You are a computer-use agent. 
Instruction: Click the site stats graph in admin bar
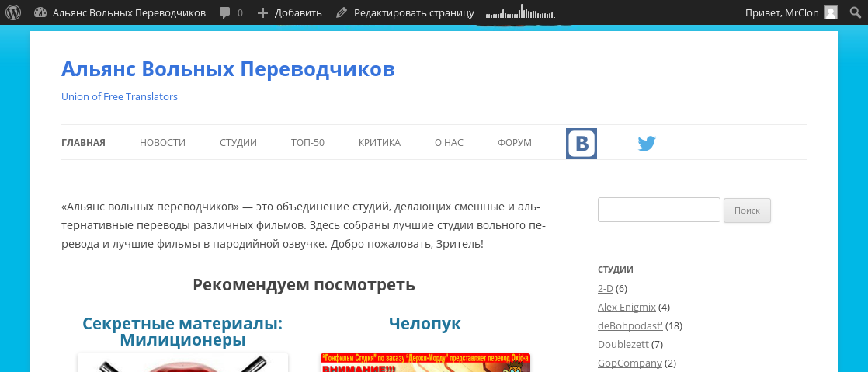point(519,12)
